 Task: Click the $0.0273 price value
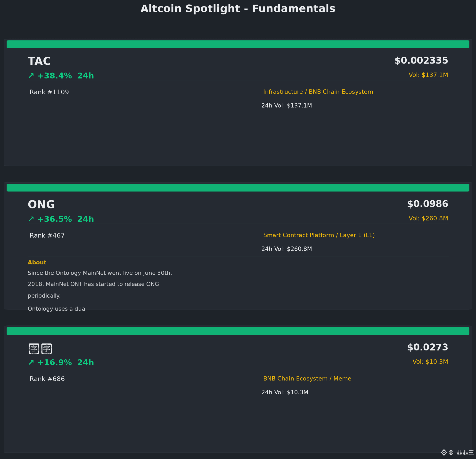point(428,348)
